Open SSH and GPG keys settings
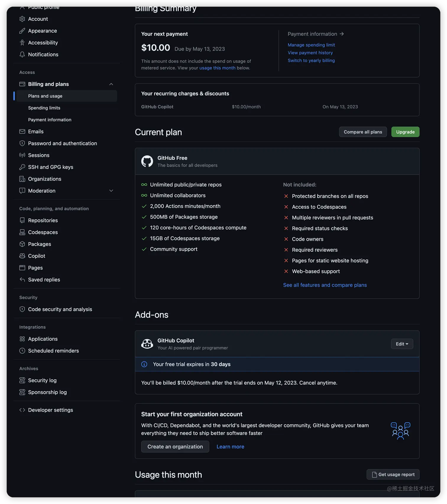 pyautogui.click(x=51, y=167)
